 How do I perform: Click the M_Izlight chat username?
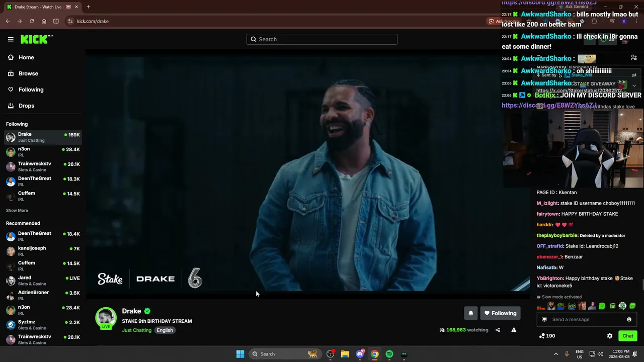(x=547, y=204)
